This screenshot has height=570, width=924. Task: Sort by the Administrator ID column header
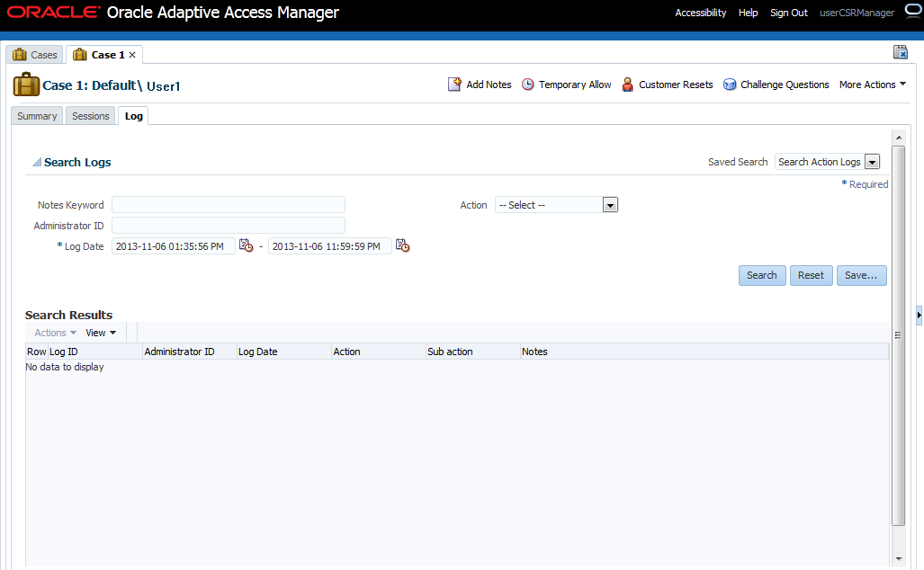tap(190, 351)
